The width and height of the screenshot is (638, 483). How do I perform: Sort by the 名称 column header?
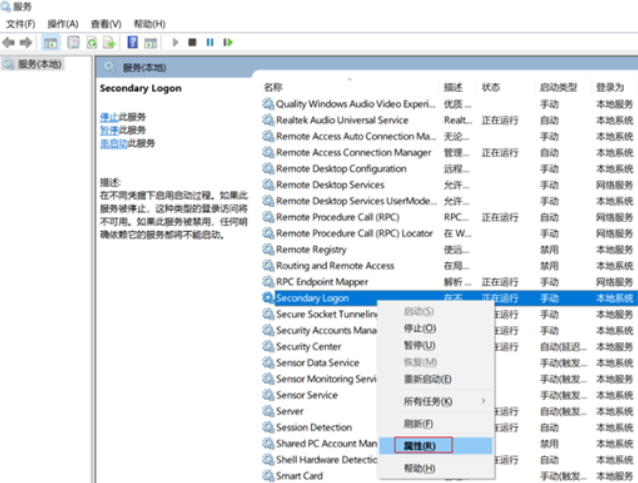point(273,87)
